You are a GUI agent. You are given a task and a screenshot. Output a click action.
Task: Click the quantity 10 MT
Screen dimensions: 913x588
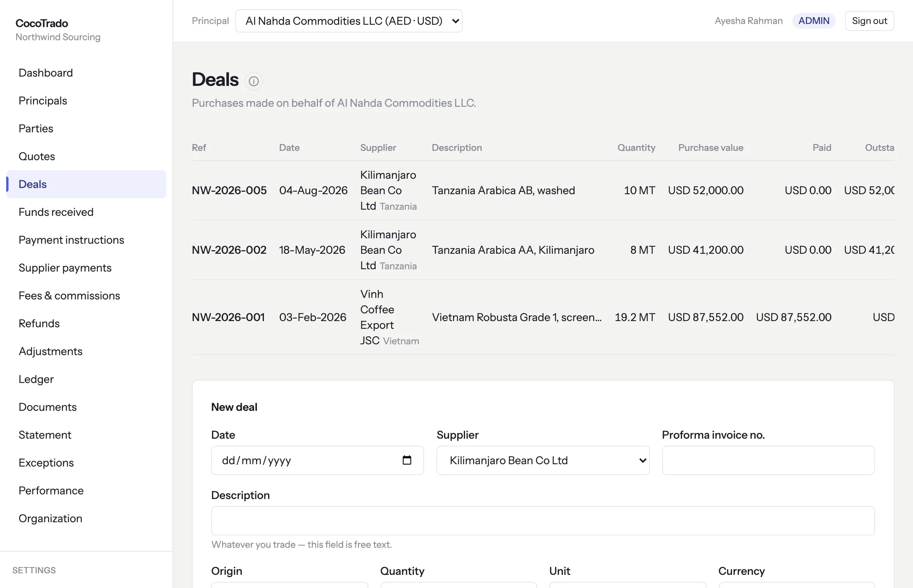coord(639,190)
